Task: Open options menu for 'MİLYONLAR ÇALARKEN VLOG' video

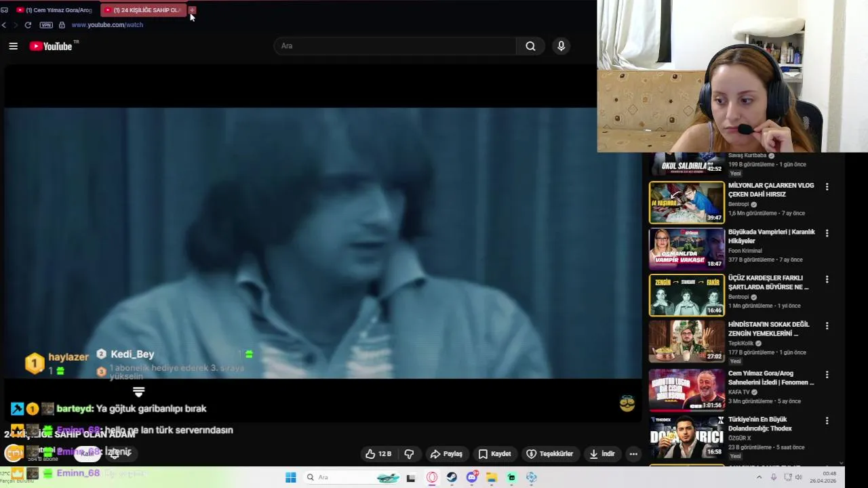Action: point(827,186)
